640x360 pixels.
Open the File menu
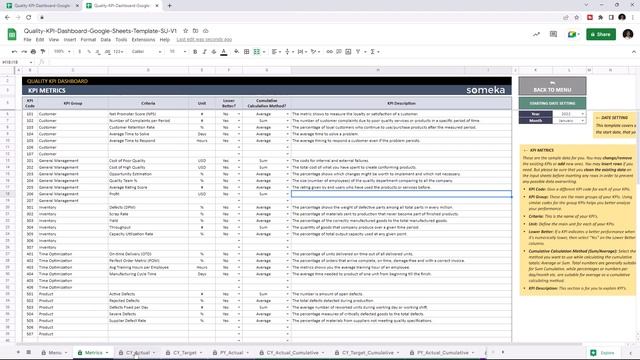pos(27,40)
